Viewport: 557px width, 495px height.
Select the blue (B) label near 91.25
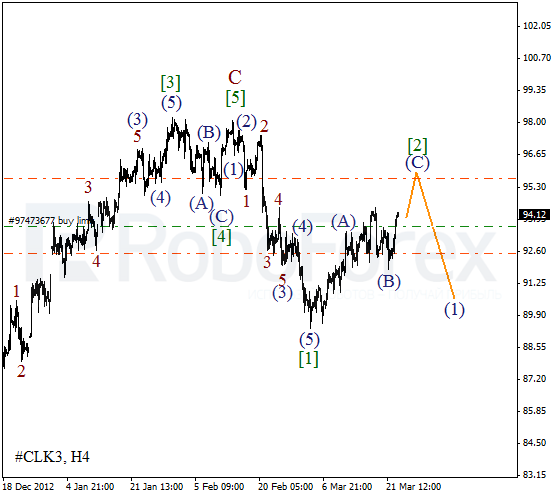point(389,281)
